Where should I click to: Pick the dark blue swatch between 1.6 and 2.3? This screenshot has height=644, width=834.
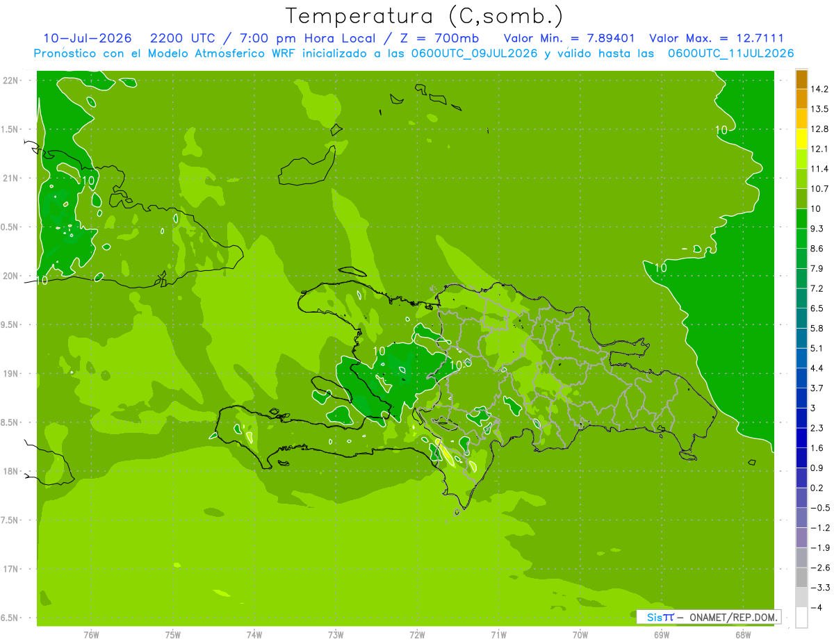801,438
